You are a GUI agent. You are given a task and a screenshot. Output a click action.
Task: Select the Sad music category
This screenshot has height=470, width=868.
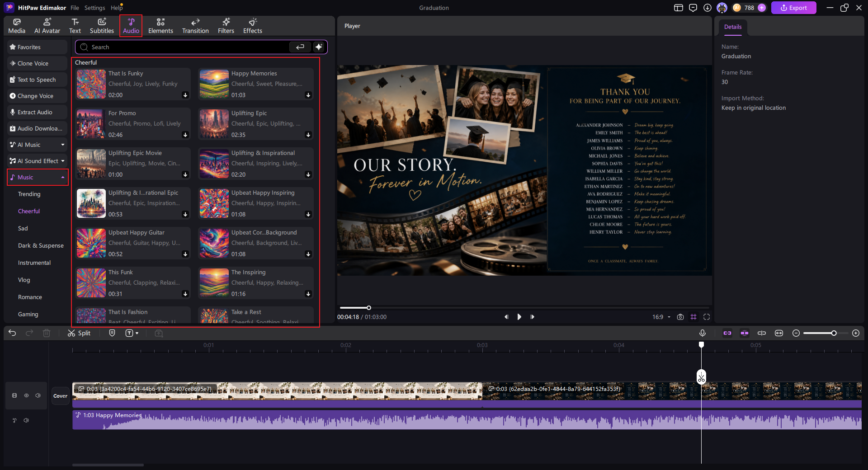click(x=23, y=228)
